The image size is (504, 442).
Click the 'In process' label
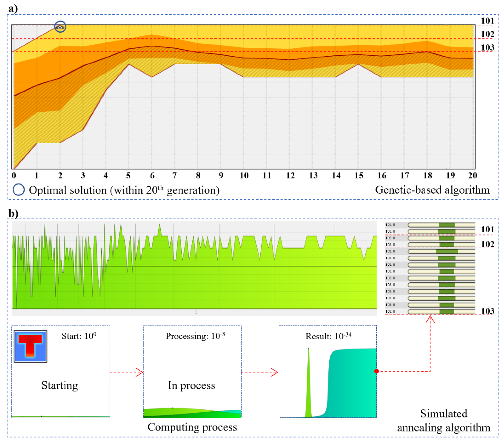coord(191,385)
